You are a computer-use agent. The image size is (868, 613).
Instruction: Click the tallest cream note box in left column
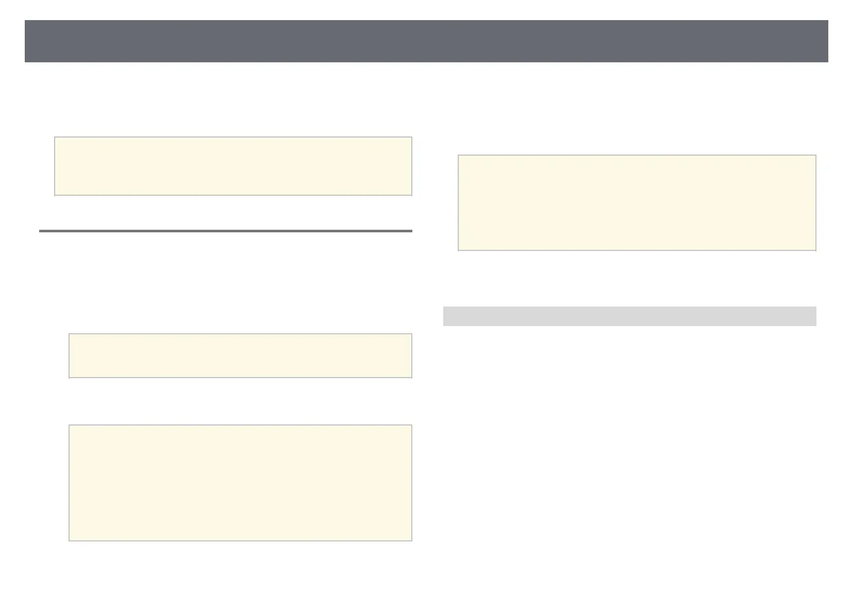tap(240, 483)
